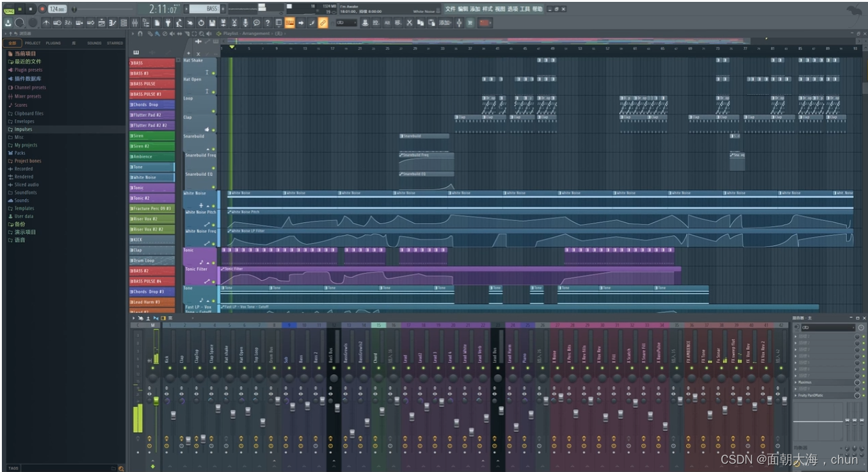This screenshot has width=868, height=472.
Task: Open the 添加 menu
Action: pos(475,9)
